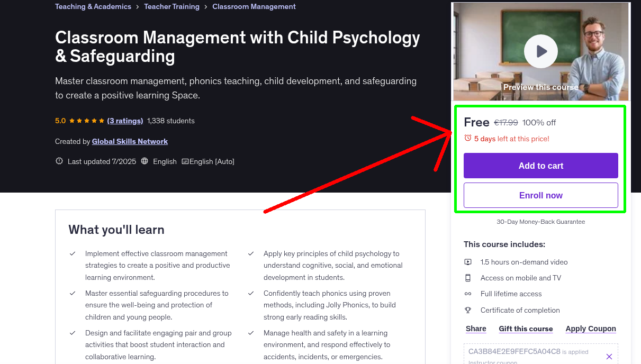View the 3 ratings
The width and height of the screenshot is (641, 364).
click(x=125, y=121)
